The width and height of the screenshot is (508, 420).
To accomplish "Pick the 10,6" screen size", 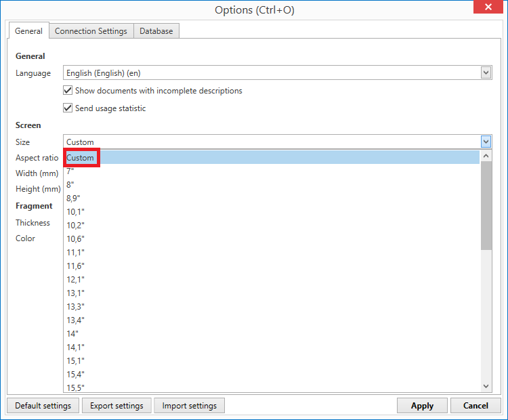I will coord(272,239).
